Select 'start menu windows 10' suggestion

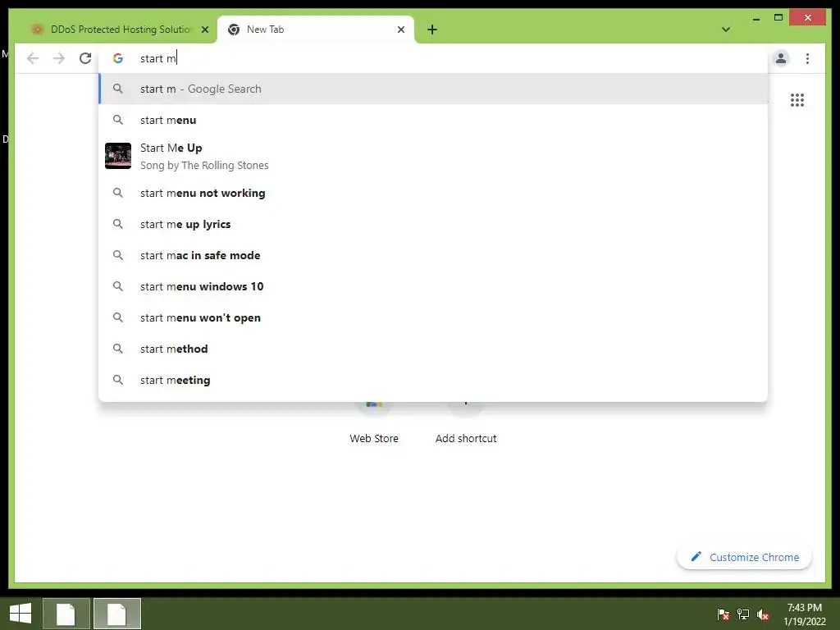(x=433, y=286)
